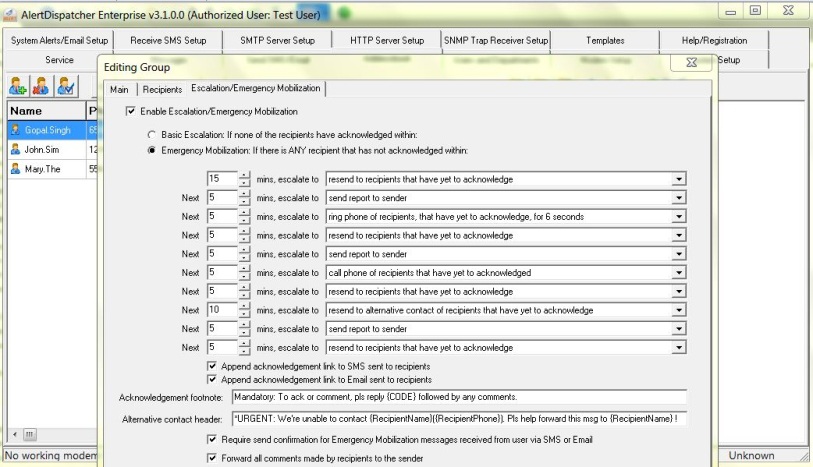Open the Help/Registration tab
The image size is (813, 467).
point(714,40)
